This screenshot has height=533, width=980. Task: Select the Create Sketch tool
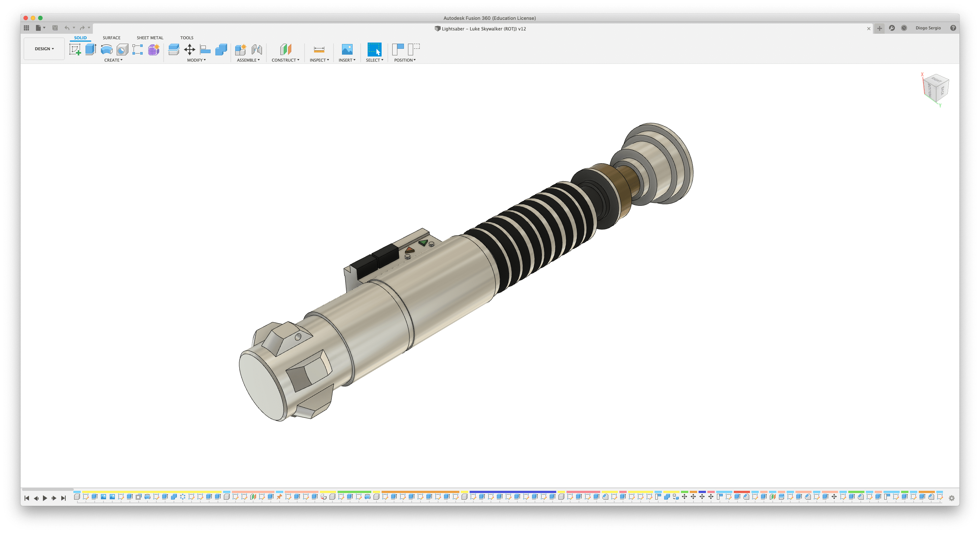pyautogui.click(x=75, y=50)
